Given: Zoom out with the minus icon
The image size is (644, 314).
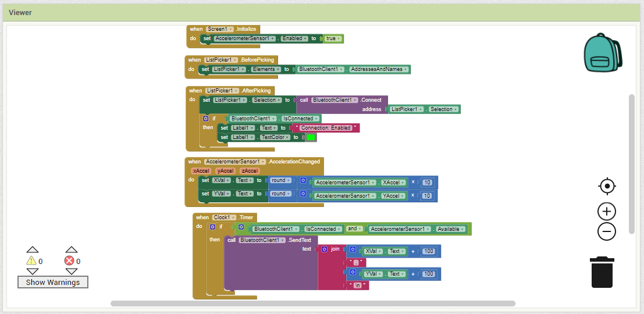Looking at the screenshot, I should tap(607, 231).
